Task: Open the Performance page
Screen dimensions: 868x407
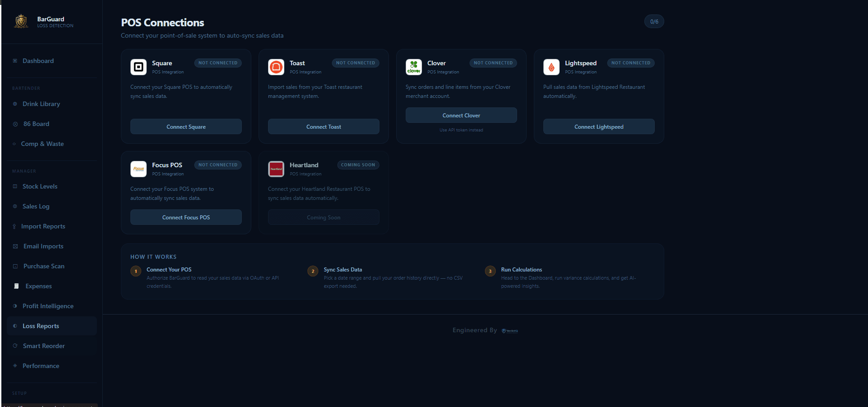Action: click(x=52, y=366)
